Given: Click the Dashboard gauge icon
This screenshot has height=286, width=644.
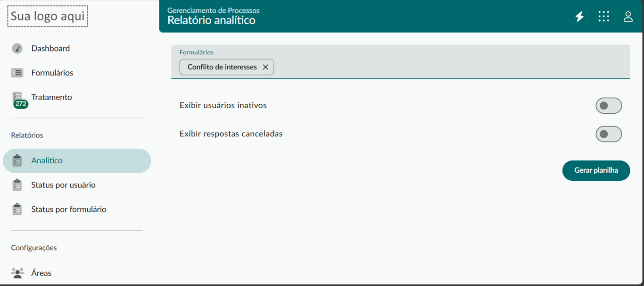Looking at the screenshot, I should (x=17, y=49).
